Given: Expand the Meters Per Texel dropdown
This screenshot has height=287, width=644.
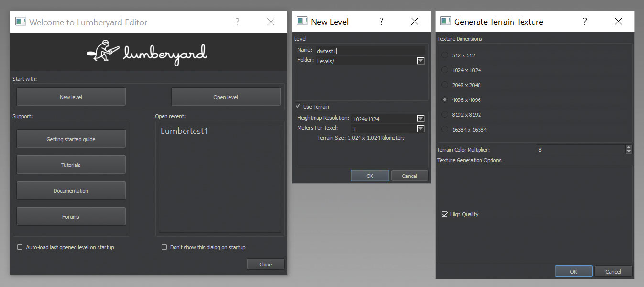Looking at the screenshot, I should click(x=421, y=129).
